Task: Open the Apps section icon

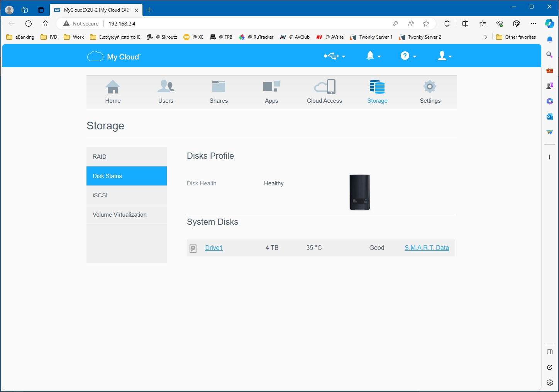Action: point(271,87)
